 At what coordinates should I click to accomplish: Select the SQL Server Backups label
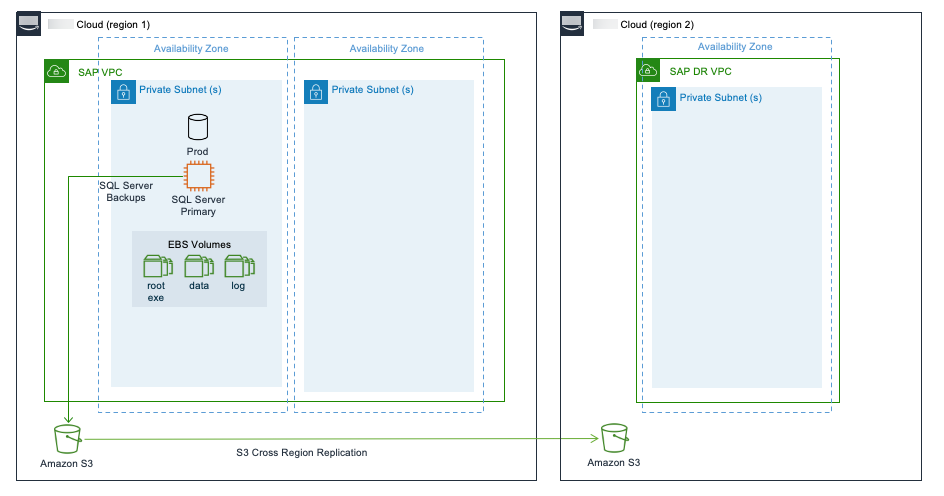pos(125,191)
